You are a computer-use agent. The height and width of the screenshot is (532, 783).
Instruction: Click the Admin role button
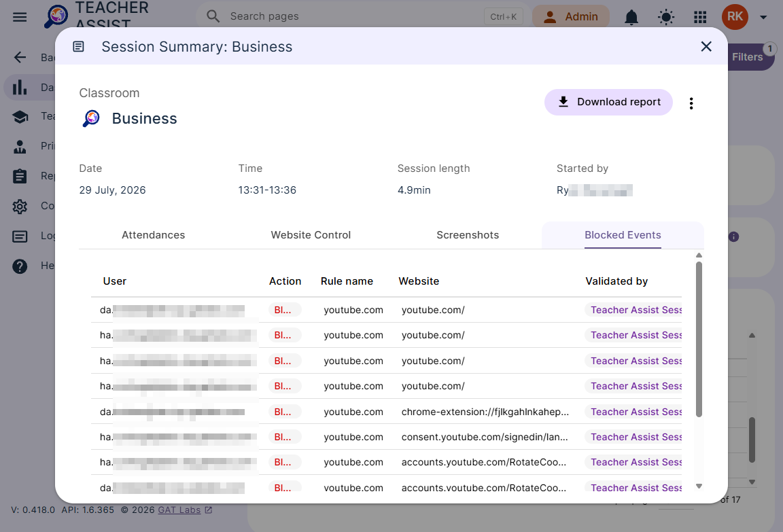pos(571,17)
